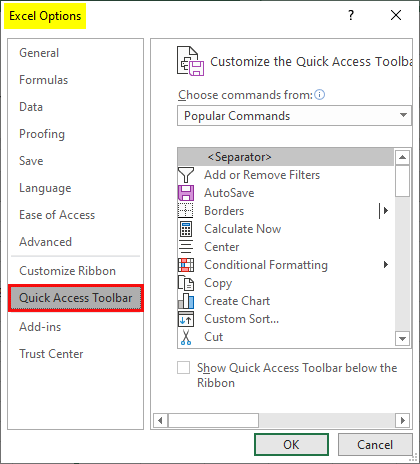420x464 pixels.
Task: Click the Conditional Formatting icon
Action: pyautogui.click(x=186, y=265)
